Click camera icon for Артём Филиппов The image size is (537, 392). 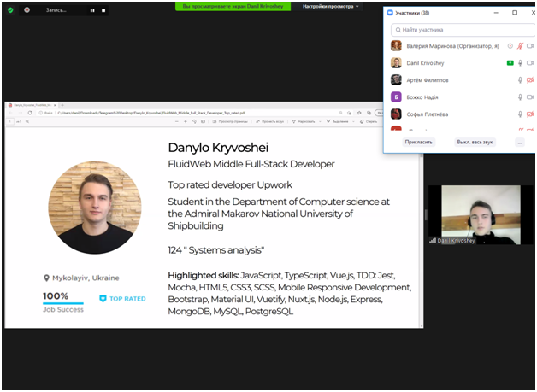click(x=530, y=80)
